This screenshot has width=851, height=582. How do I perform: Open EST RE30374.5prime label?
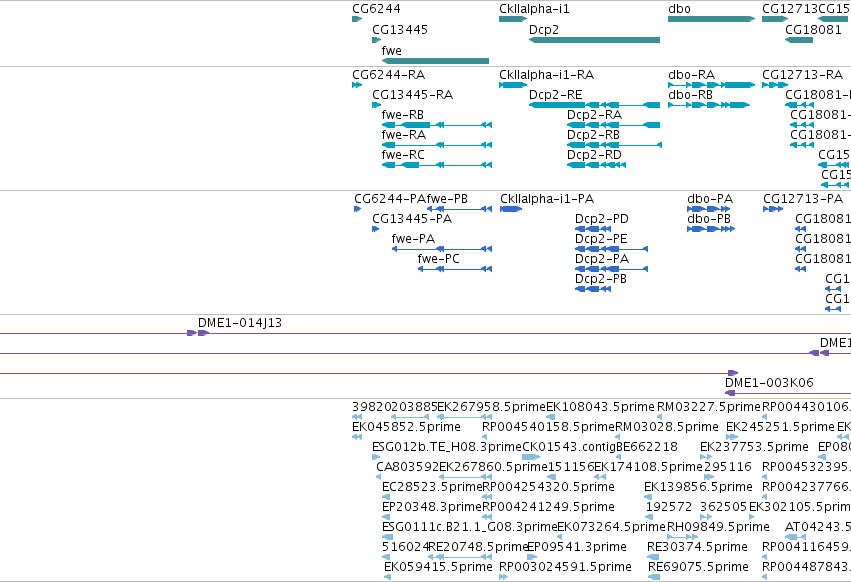pyautogui.click(x=697, y=548)
